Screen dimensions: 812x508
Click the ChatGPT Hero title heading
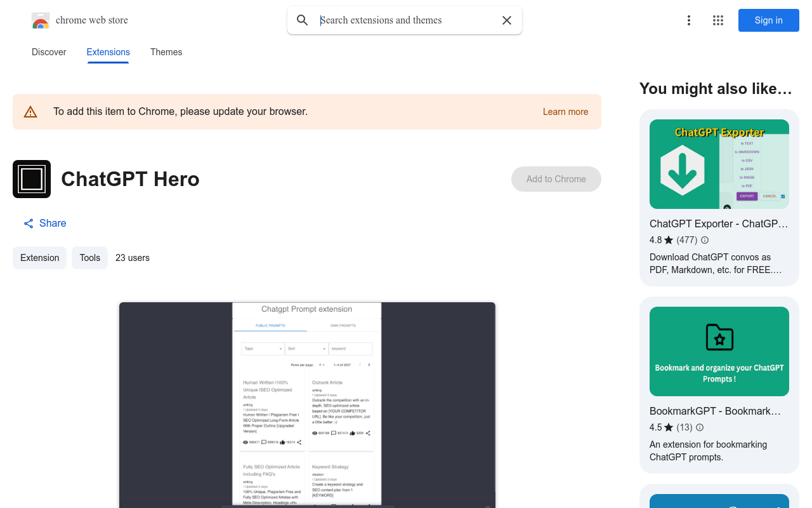pos(130,179)
